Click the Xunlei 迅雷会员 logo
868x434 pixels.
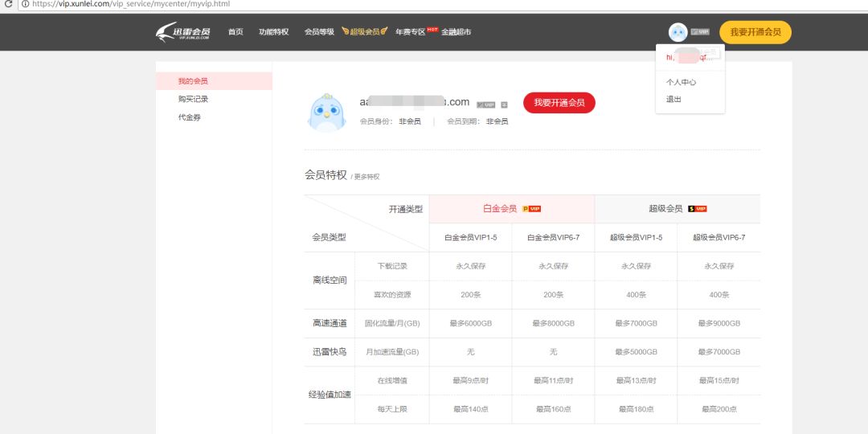point(183,32)
